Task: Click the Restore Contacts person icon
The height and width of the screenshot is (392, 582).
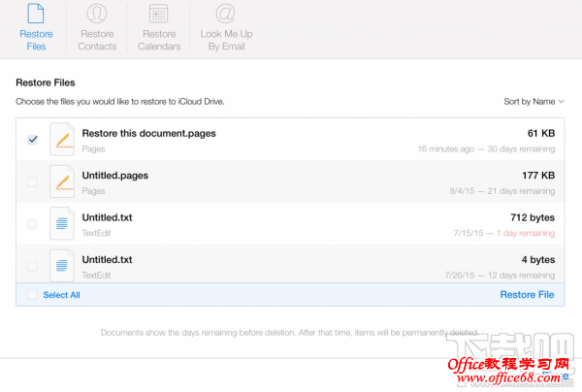Action: tap(97, 14)
